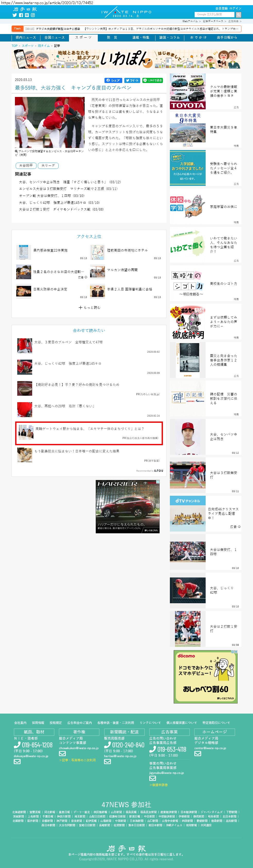Open the Instagram icon in header

(33, 15)
